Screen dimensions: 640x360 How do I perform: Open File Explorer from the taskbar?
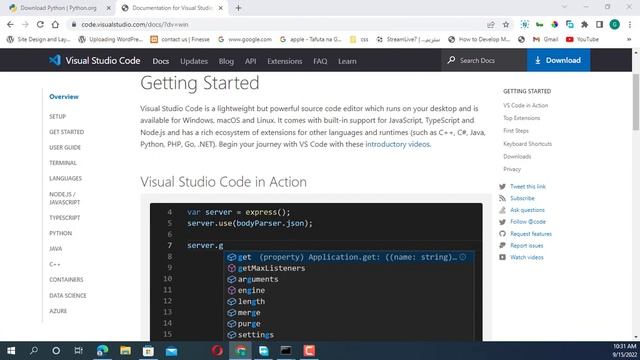tap(125, 351)
